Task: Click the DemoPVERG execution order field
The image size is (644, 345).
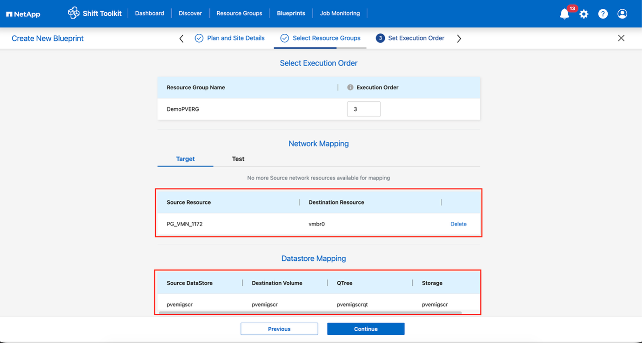Action: [363, 109]
